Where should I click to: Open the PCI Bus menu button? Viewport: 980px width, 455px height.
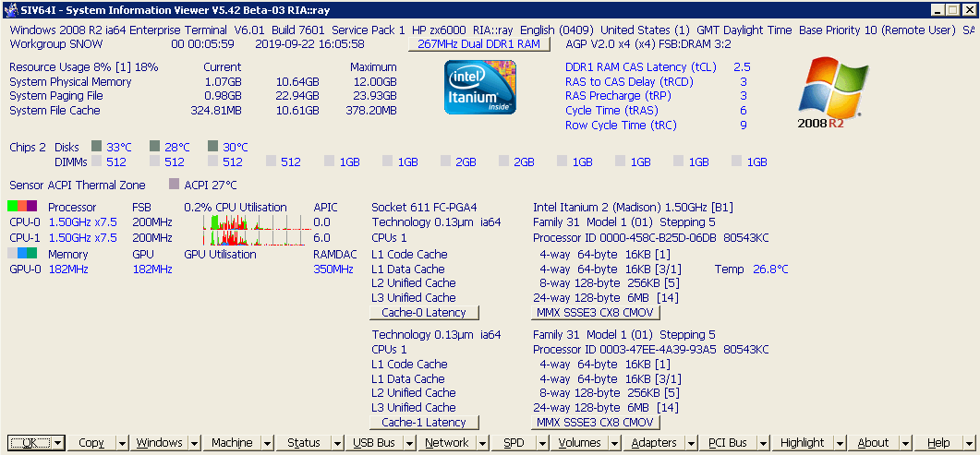(728, 442)
